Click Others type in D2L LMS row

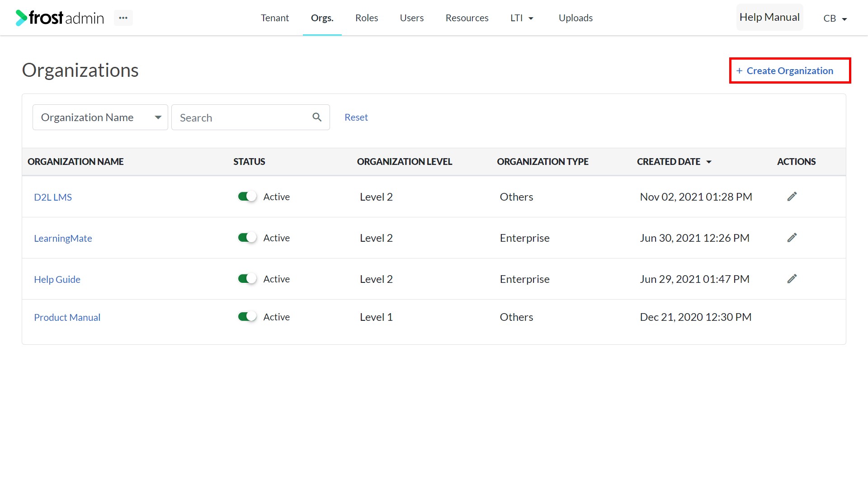[516, 197]
